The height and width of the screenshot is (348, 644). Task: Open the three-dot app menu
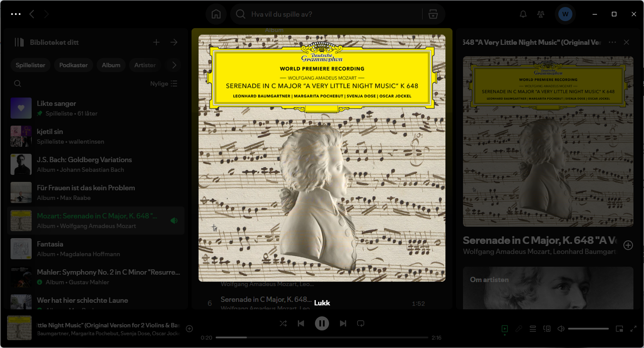pos(16,14)
